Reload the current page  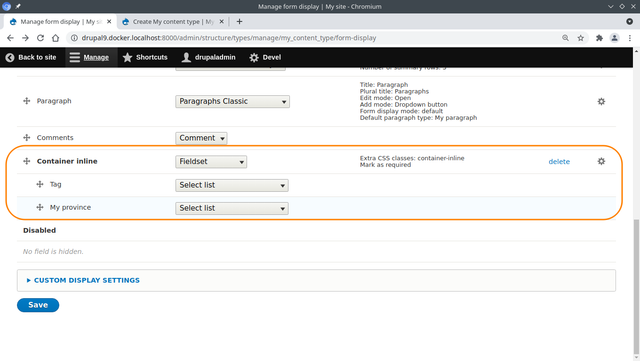40,38
